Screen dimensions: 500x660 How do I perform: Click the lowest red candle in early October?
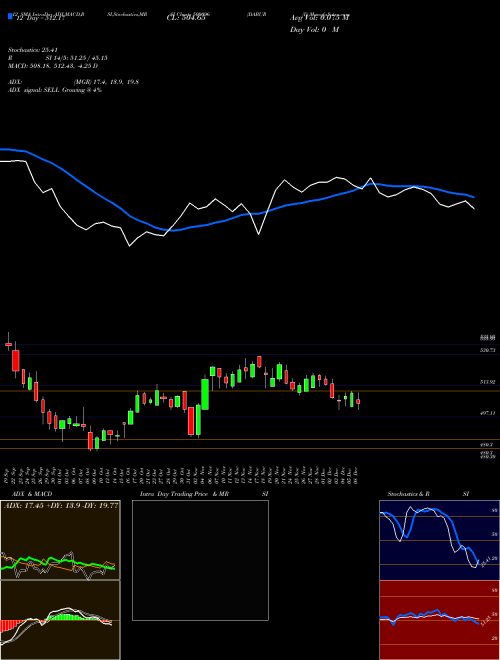coord(90,441)
